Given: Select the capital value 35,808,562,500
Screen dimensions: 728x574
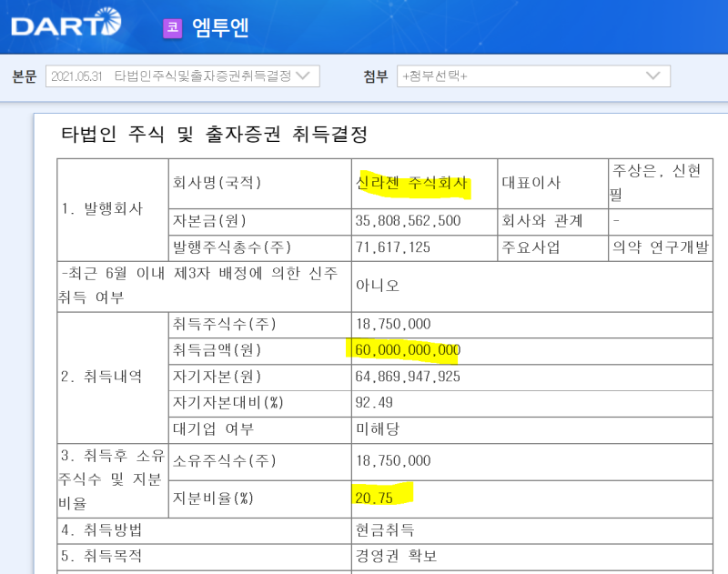Looking at the screenshot, I should click(x=408, y=221).
